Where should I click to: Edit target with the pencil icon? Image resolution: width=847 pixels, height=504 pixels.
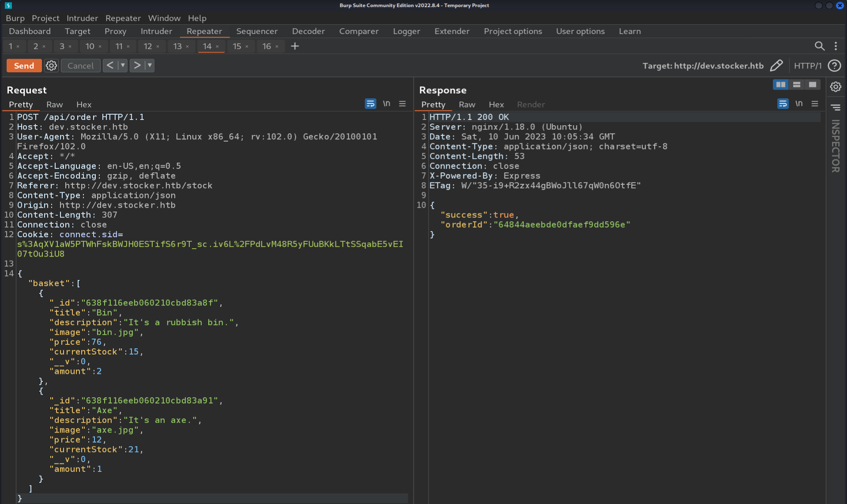click(x=776, y=66)
